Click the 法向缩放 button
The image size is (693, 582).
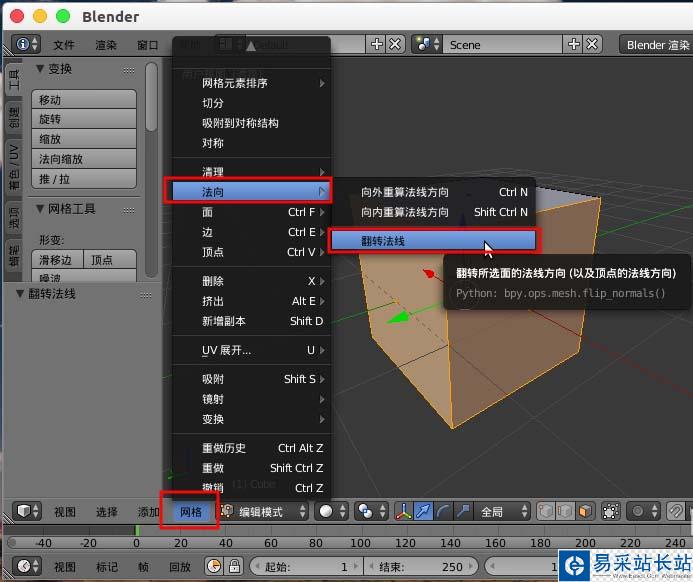tap(84, 159)
